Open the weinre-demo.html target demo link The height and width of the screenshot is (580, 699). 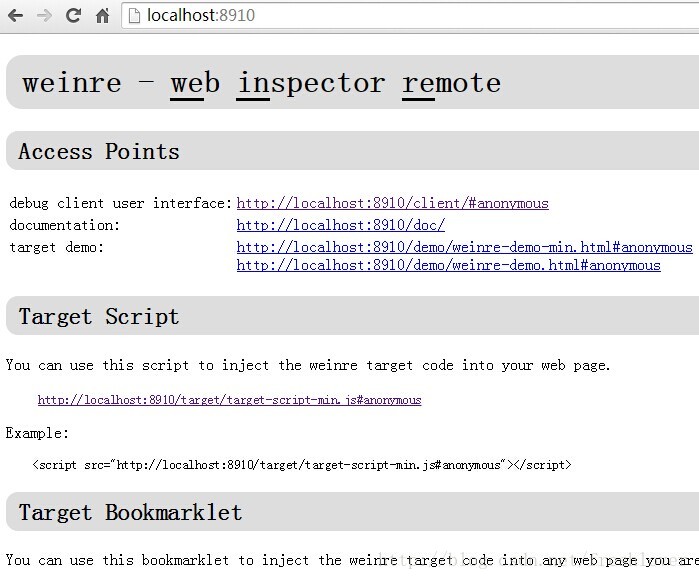click(x=448, y=265)
